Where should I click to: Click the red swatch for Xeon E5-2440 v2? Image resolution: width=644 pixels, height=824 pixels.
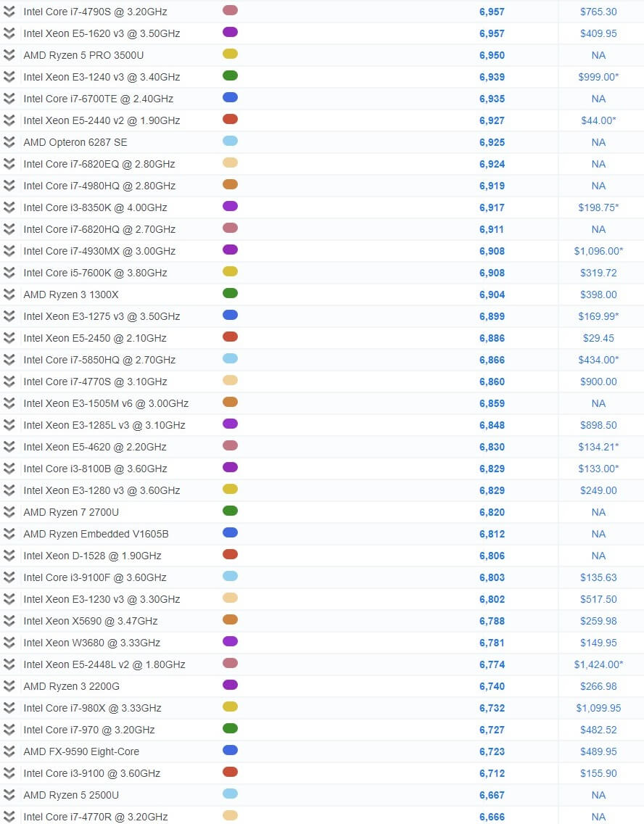tap(230, 119)
